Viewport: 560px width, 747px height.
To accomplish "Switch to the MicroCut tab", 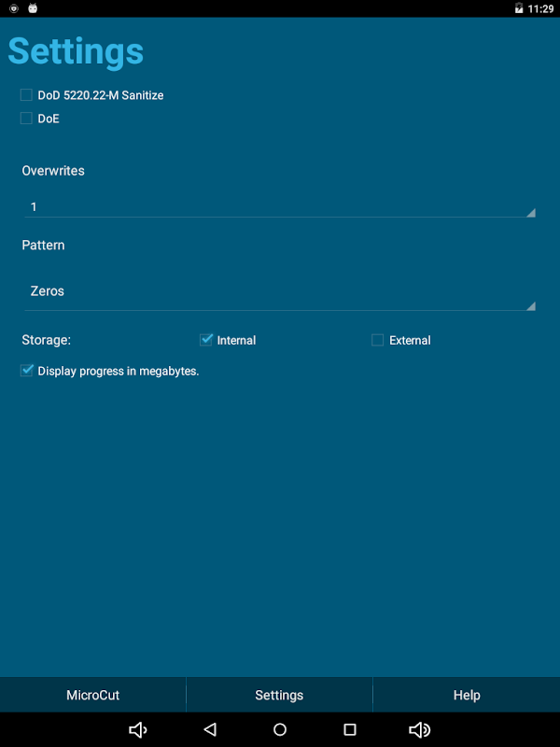I will [x=92, y=695].
